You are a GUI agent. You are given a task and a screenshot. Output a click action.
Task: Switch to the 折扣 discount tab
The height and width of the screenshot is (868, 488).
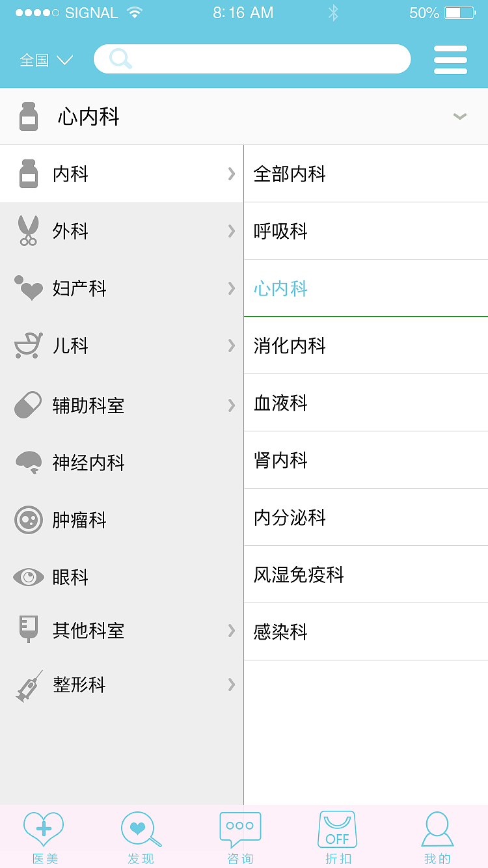pos(337,836)
